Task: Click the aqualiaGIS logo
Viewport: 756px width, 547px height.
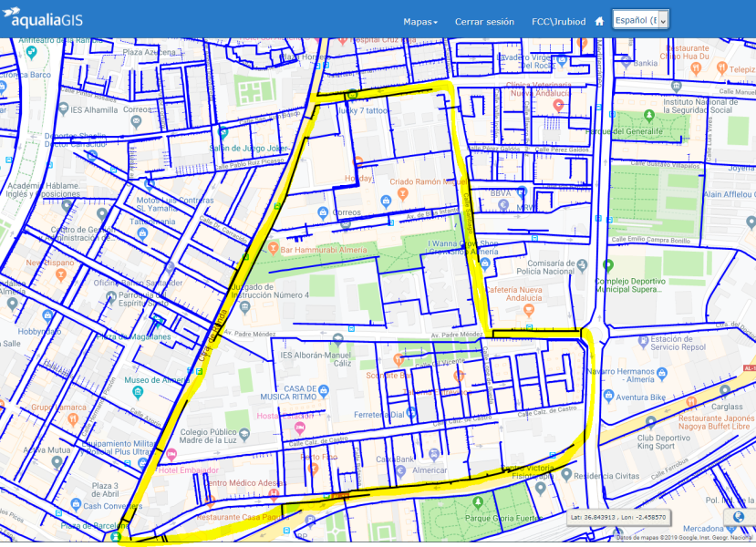Action: pos(43,17)
